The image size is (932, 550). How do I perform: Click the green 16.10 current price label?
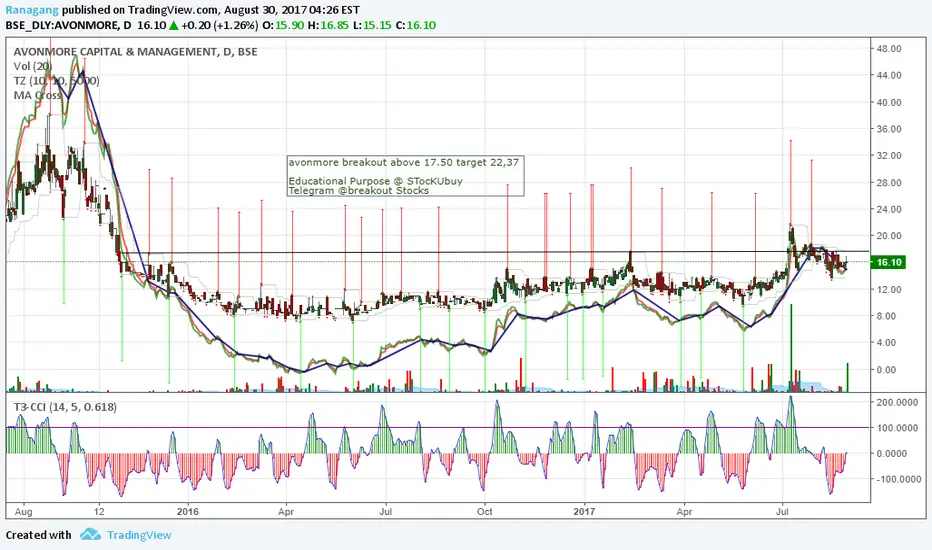point(888,262)
